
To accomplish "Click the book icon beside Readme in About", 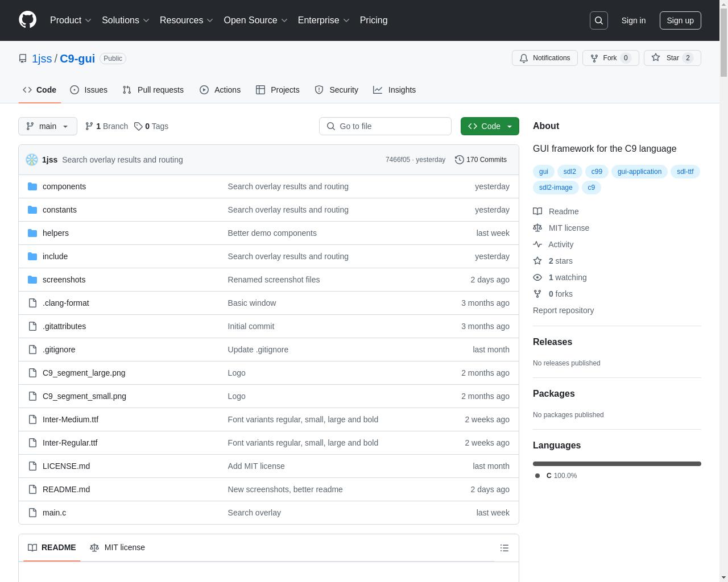I will [x=537, y=211].
